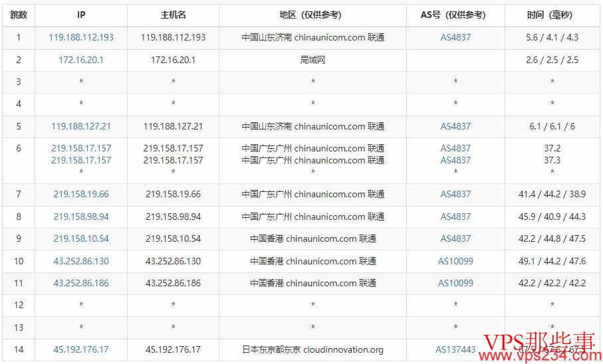Click AS10099 link in hop 10 row
The height and width of the screenshot is (364, 603).
455,261
